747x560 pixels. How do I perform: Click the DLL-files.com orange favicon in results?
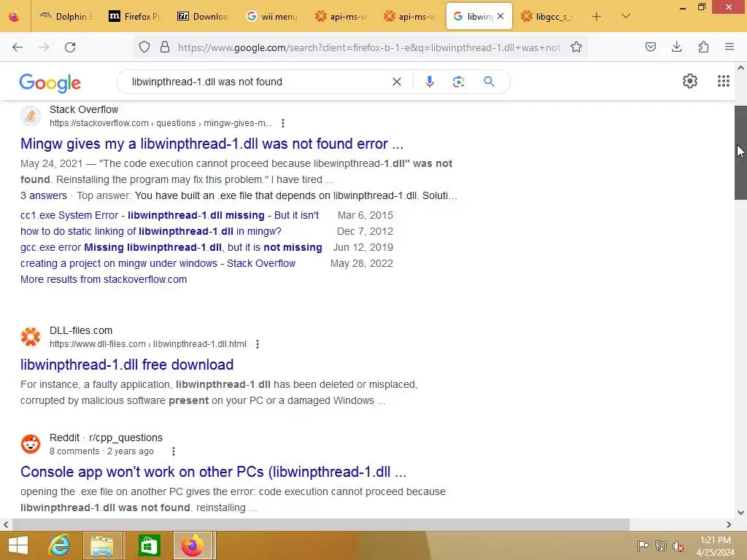31,337
